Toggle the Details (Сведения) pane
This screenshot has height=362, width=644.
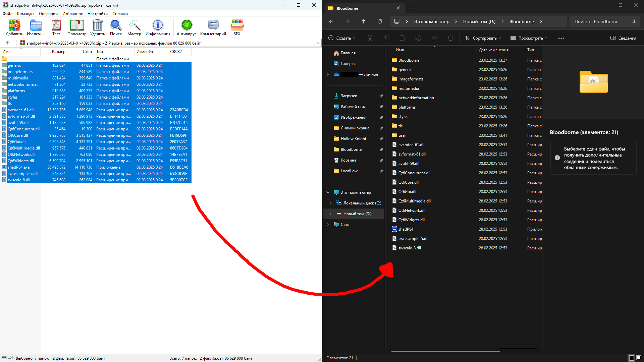[x=623, y=38]
